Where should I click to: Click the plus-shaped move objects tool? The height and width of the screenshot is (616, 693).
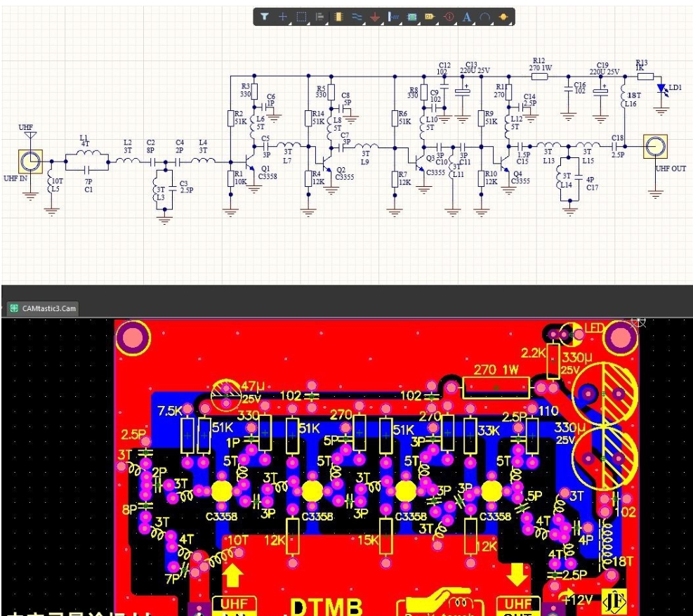(x=283, y=16)
